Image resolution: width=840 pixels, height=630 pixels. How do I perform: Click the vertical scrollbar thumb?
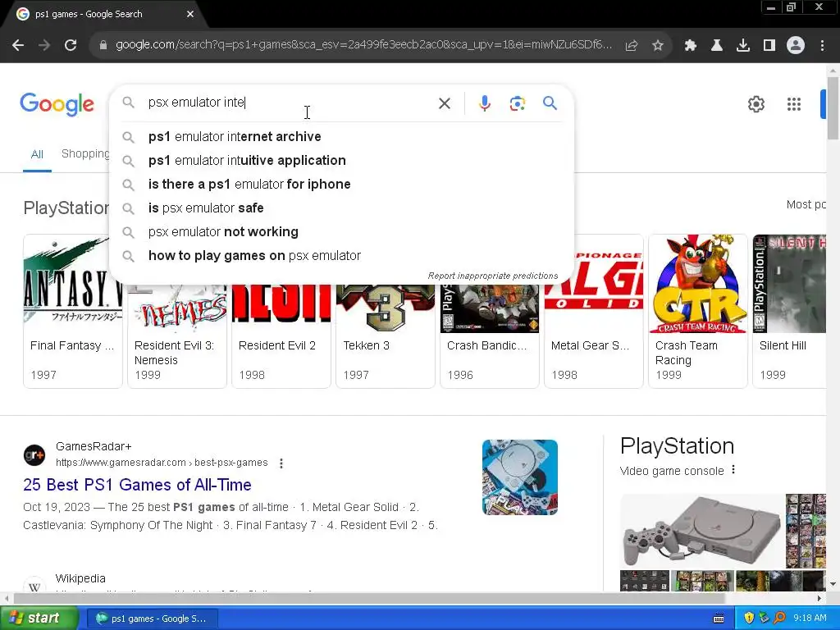pyautogui.click(x=833, y=108)
